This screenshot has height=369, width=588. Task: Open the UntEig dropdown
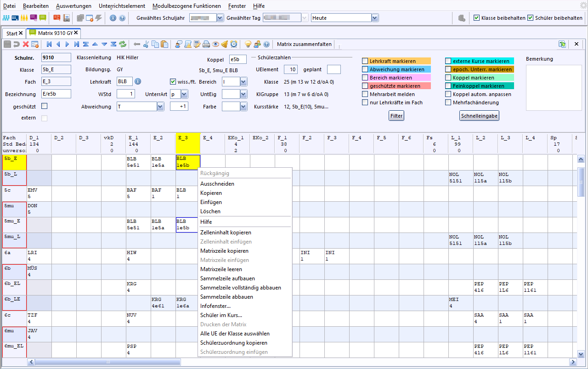pyautogui.click(x=243, y=94)
